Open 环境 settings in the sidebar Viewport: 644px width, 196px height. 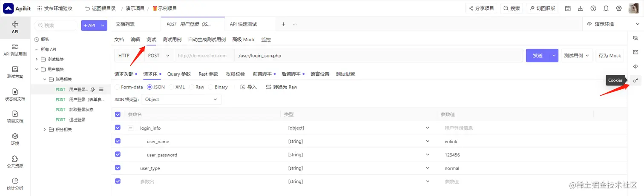(x=15, y=139)
